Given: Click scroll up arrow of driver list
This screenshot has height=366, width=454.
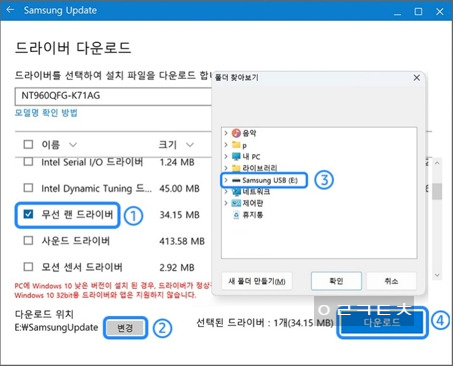Looking at the screenshot, I should (437, 163).
